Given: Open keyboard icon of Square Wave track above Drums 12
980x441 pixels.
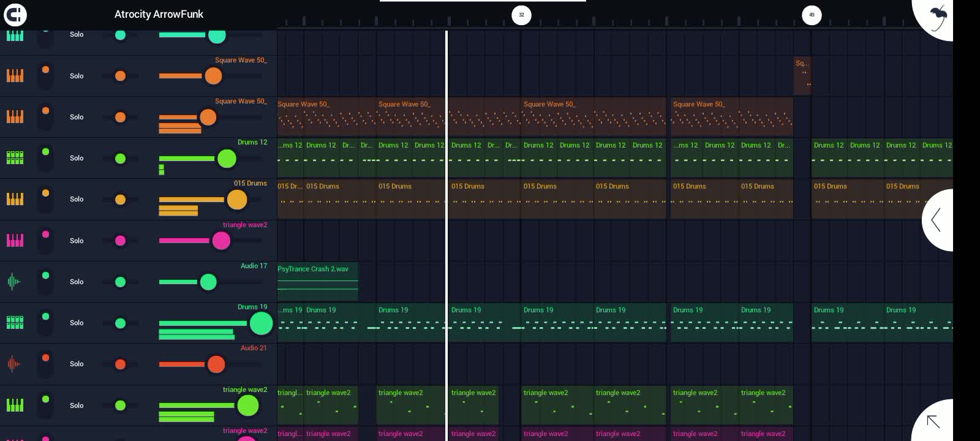Looking at the screenshot, I should click(x=15, y=116).
